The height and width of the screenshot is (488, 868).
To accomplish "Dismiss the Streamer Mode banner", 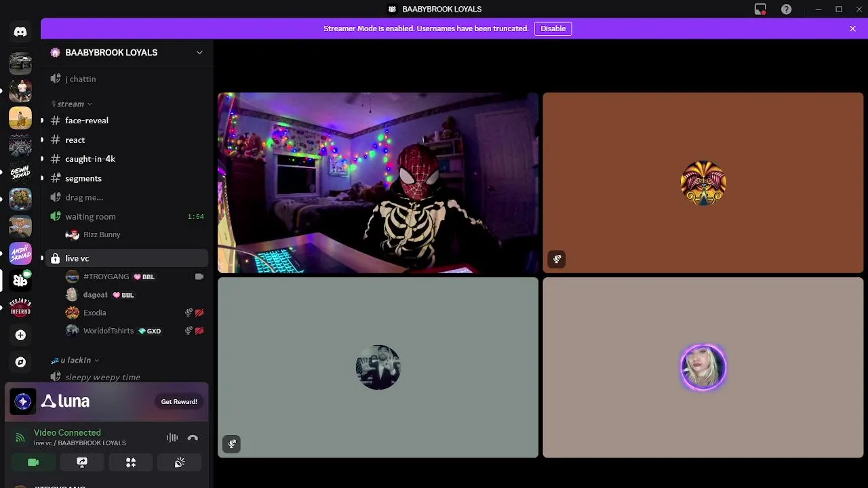I will [852, 28].
